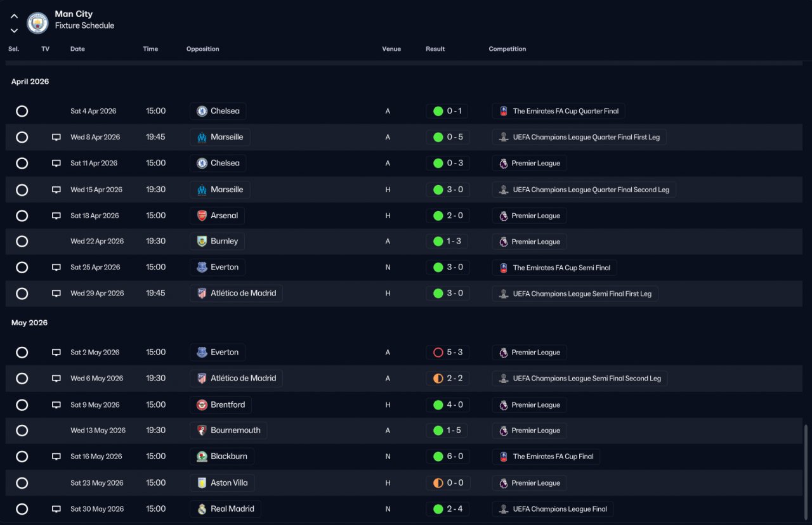The width and height of the screenshot is (812, 525).
Task: Open The Emirates FA Cup Semi Final competition
Action: [554, 267]
